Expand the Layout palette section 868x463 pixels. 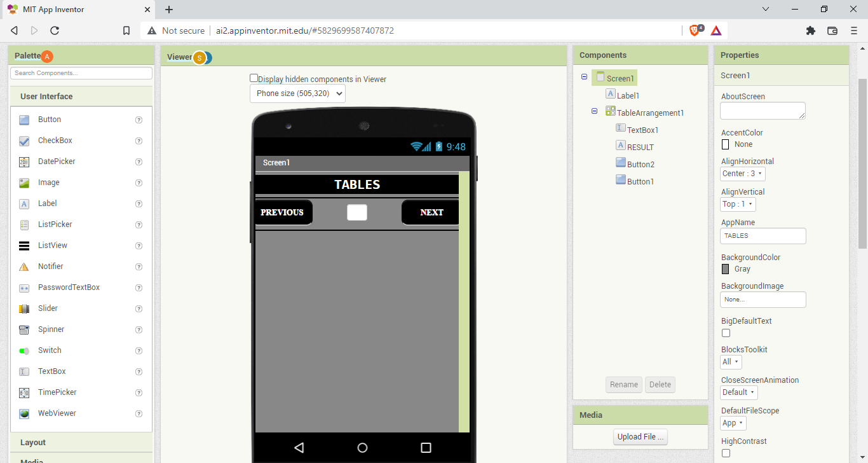click(x=33, y=442)
